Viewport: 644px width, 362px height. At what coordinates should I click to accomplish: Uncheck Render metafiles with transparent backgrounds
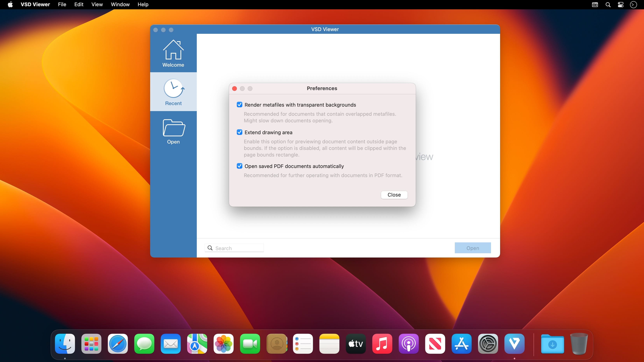(x=240, y=105)
